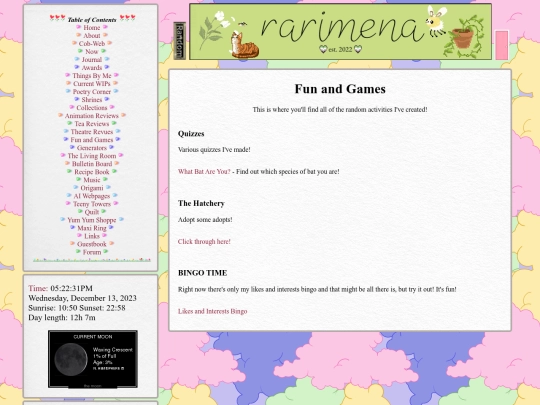
Task: Click the potted plant in banner
Action: (x=463, y=37)
